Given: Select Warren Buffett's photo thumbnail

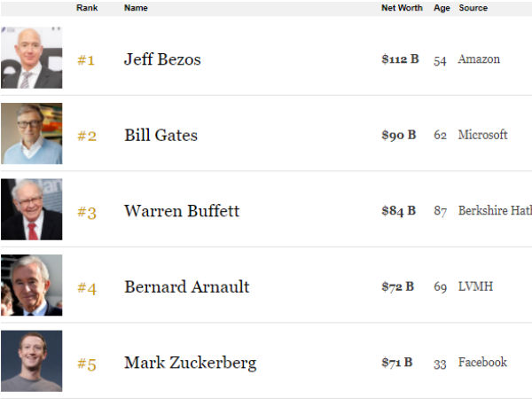Looking at the screenshot, I should (x=32, y=210).
